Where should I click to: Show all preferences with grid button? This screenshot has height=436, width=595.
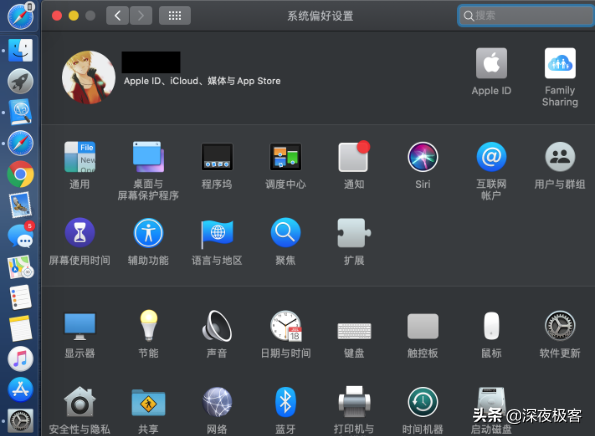[x=175, y=16]
